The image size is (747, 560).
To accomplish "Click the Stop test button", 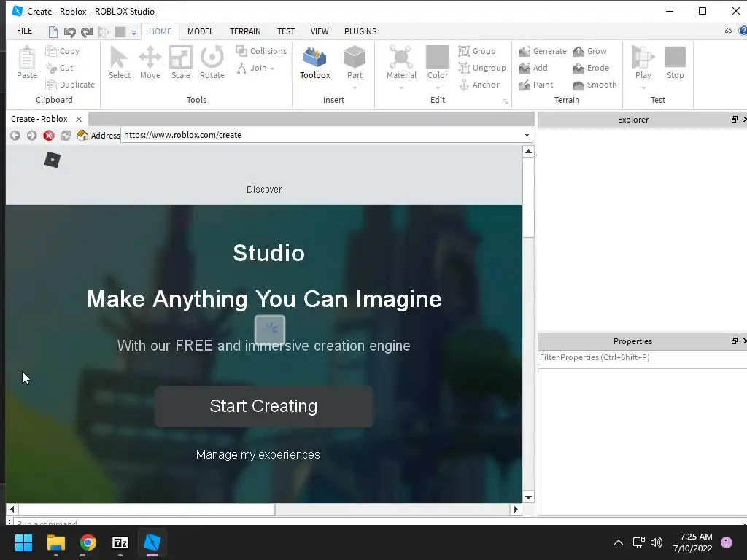I will 675,63.
